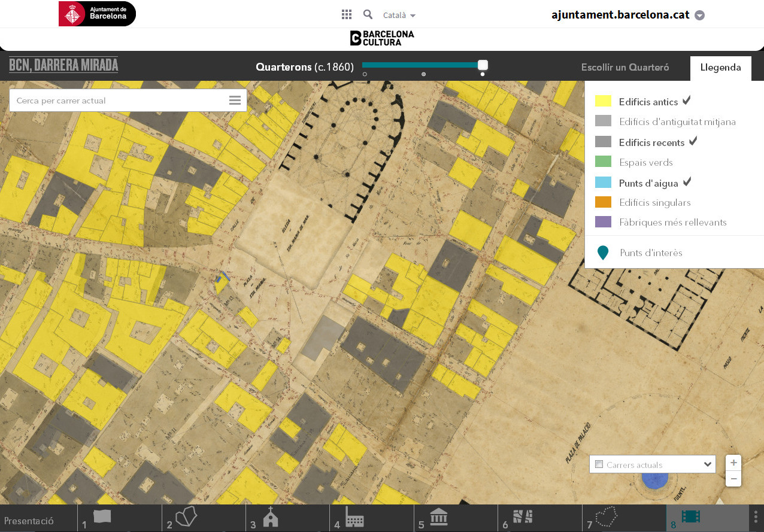Go to the Presentació section

tap(29, 521)
